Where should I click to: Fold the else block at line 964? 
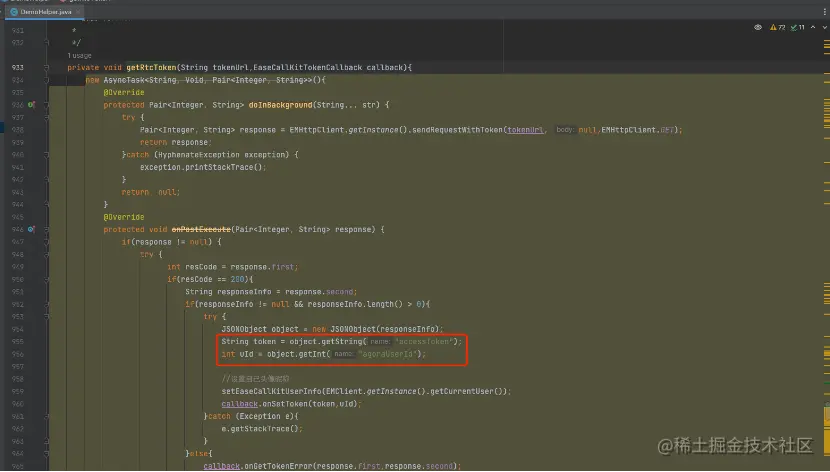[x=47, y=453]
